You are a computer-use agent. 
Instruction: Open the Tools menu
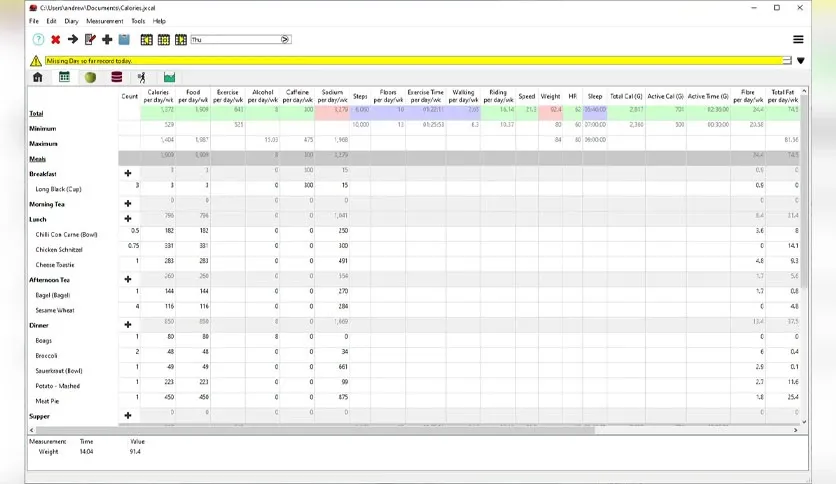[138, 21]
